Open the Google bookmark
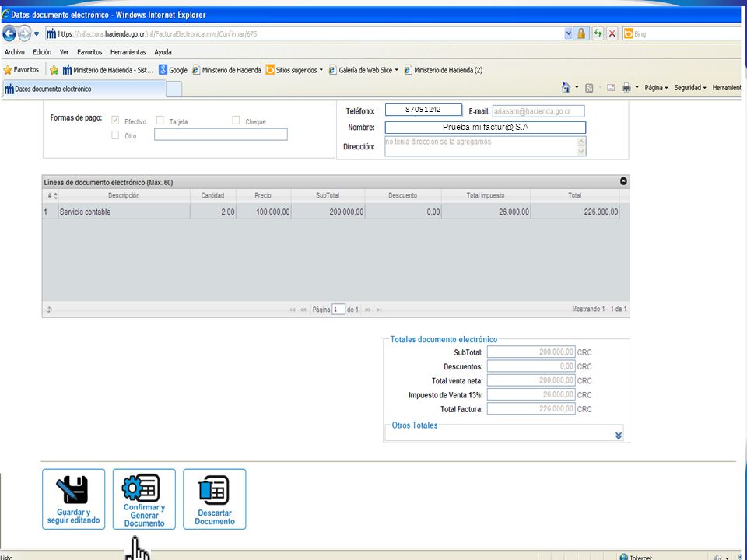Screen dimensions: 747x560 point(173,70)
